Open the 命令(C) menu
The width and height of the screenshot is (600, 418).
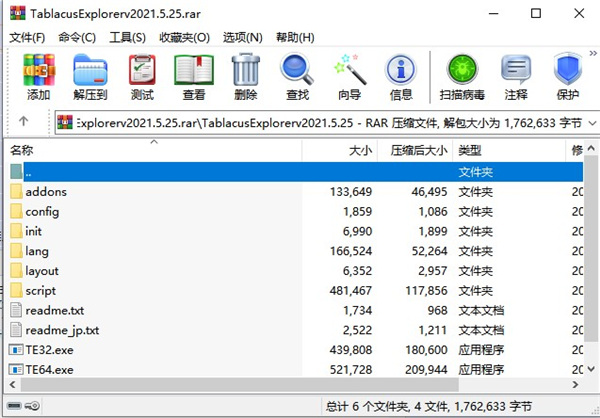pos(77,38)
